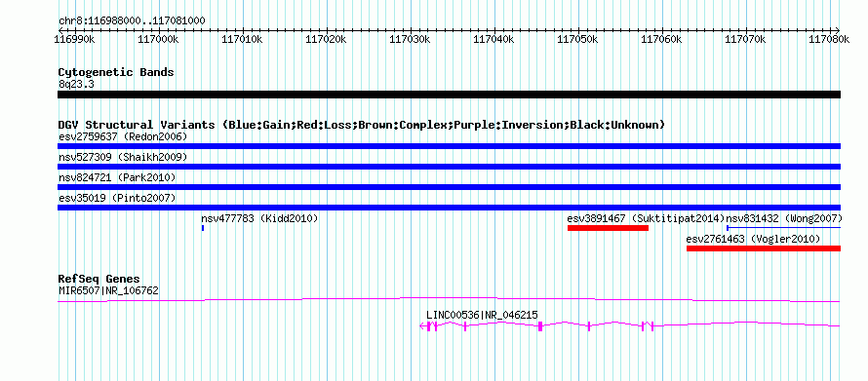Select the red esv3891467 loss bar
This screenshot has width=868, height=381.
608,228
